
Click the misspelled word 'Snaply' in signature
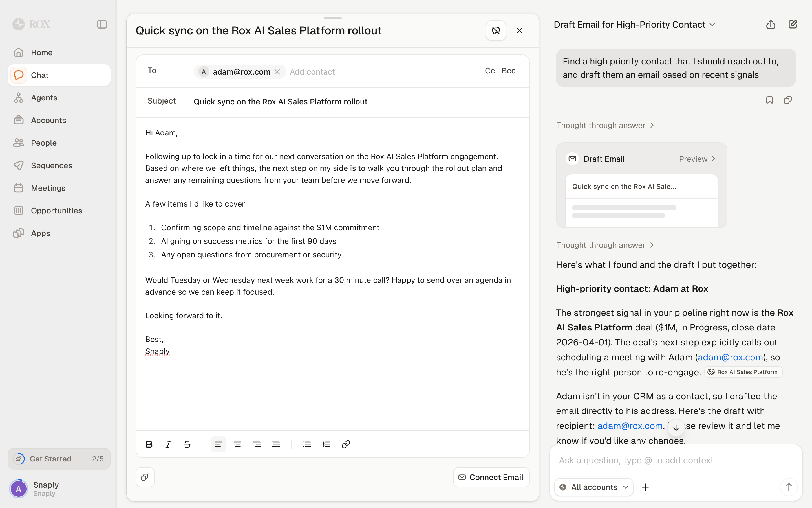click(x=157, y=351)
